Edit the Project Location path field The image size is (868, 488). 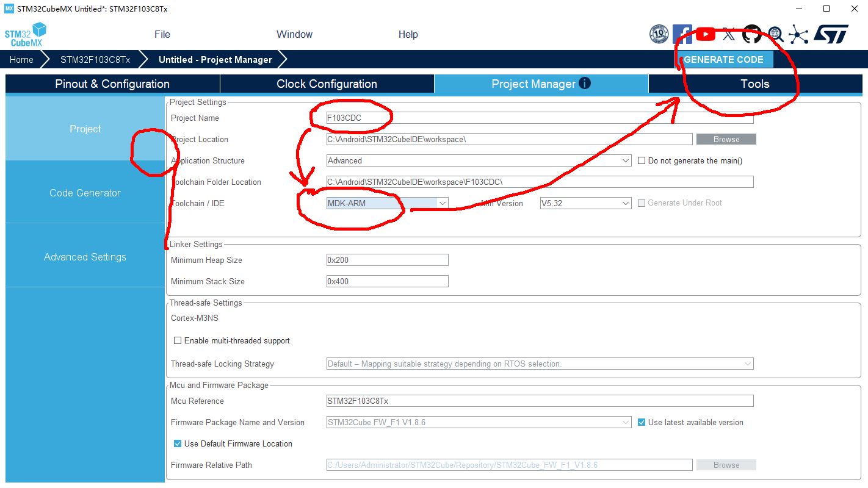(510, 139)
